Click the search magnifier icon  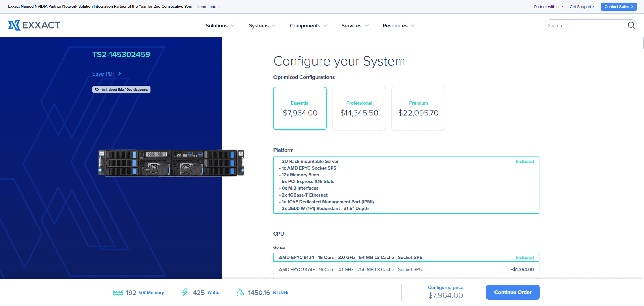click(631, 25)
